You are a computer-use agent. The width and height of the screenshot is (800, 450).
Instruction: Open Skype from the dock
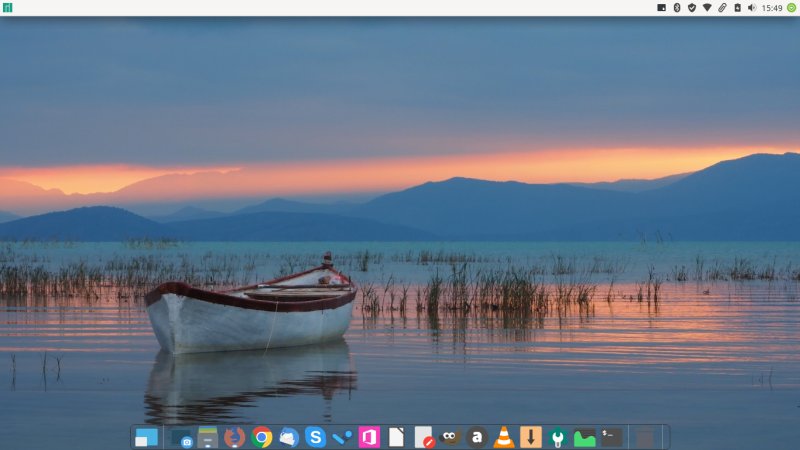tap(315, 437)
